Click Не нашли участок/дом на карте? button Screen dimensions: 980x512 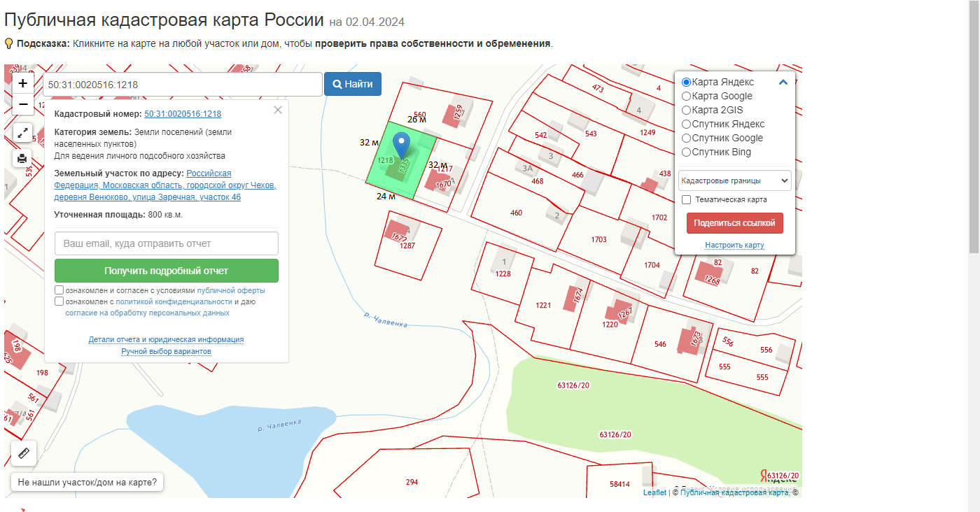point(87,482)
